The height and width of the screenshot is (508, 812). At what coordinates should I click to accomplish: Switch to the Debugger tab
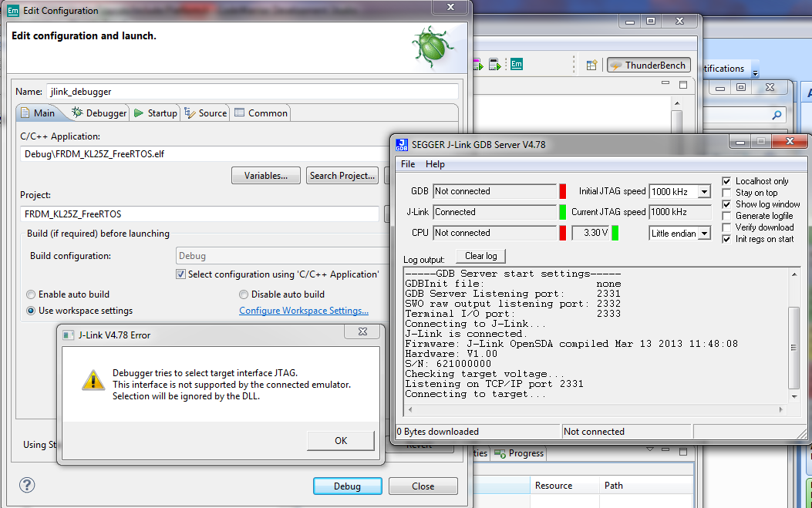[x=99, y=113]
